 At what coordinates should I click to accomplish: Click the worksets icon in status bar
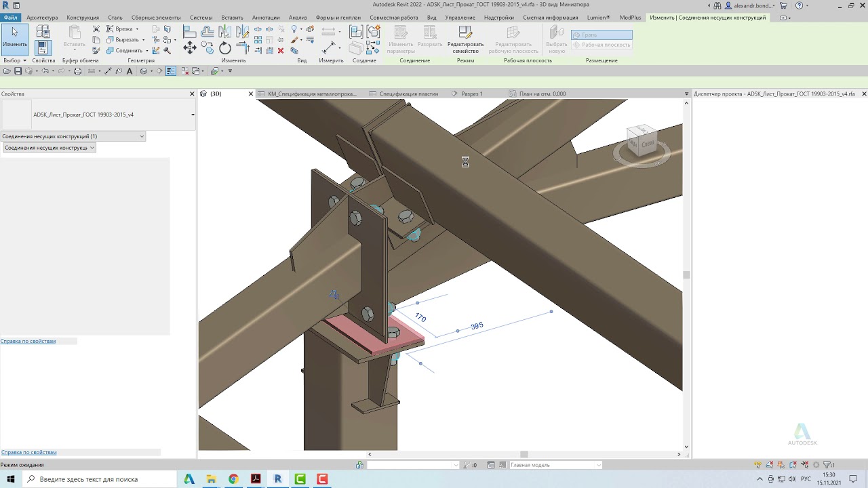359,465
